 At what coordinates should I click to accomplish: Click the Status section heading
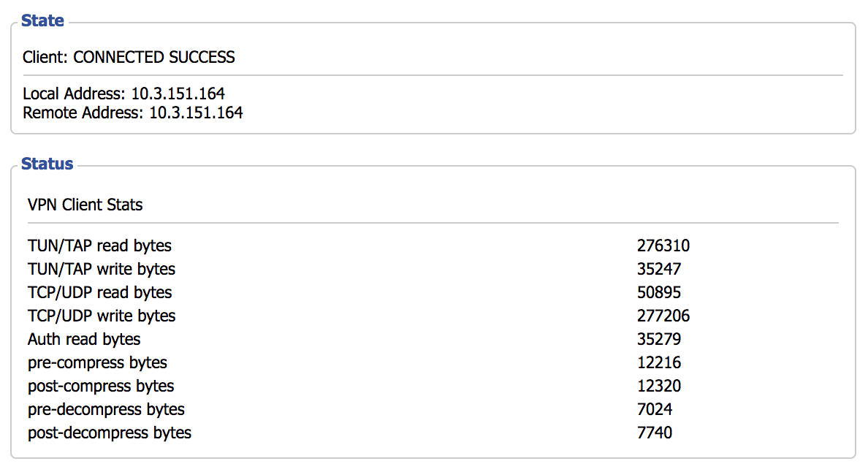(47, 164)
